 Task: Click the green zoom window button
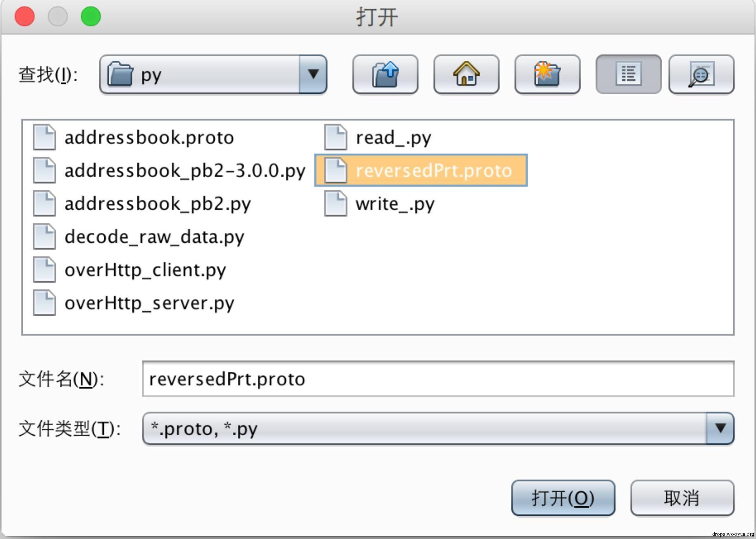(x=91, y=17)
